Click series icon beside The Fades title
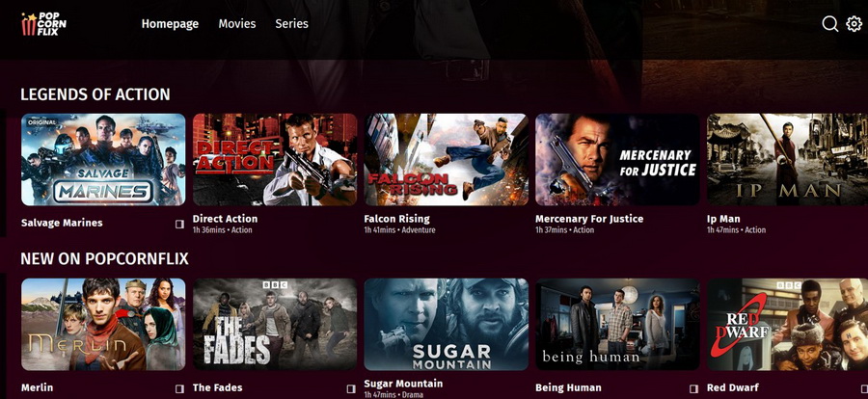Viewport: 868px width, 399px height. coord(351,388)
